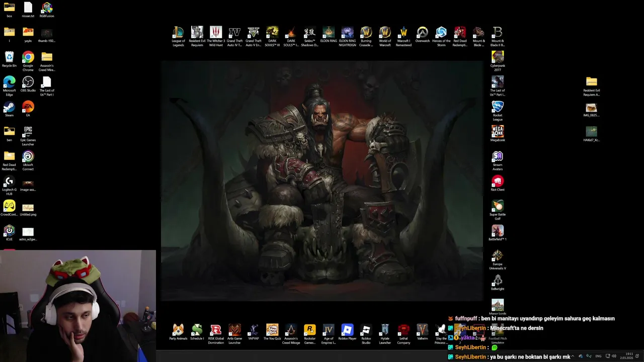644x362 pixels.
Task: Select the Super Battle Golf icon
Action: tap(498, 210)
